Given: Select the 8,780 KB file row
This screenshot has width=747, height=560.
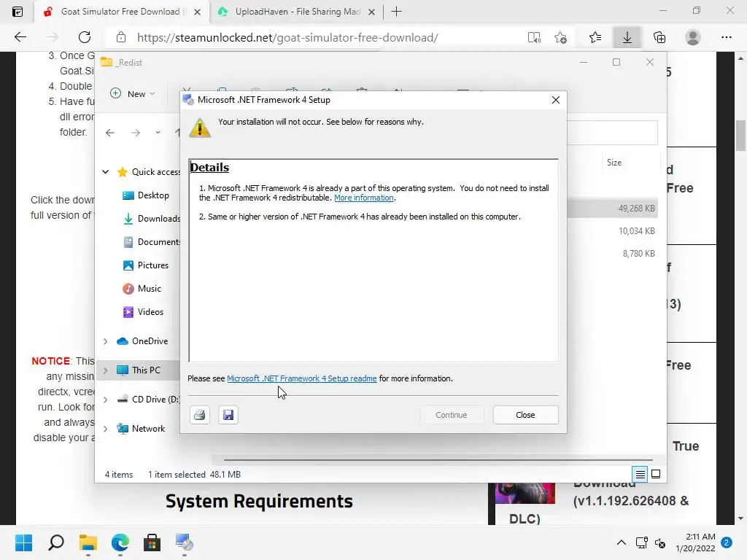Looking at the screenshot, I should click(613, 253).
